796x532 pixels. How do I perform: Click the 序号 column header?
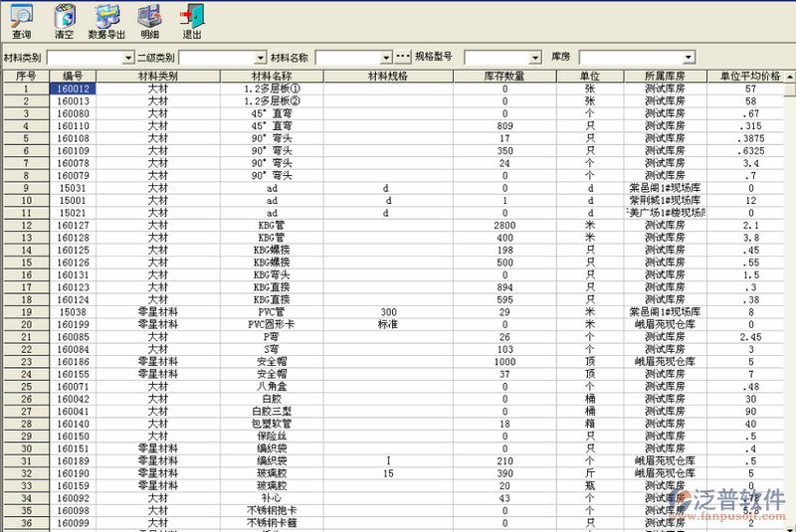pyautogui.click(x=27, y=77)
